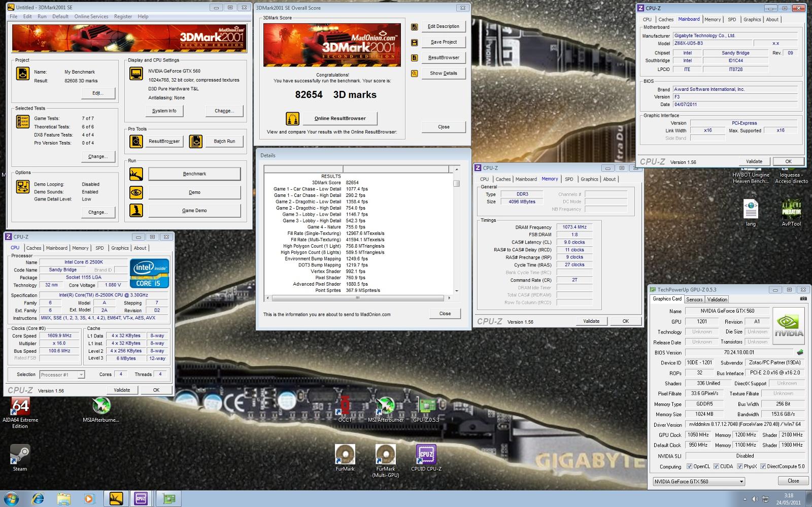
Task: Click the 3DMark2001 banner in Overall Score window
Action: click(332, 45)
